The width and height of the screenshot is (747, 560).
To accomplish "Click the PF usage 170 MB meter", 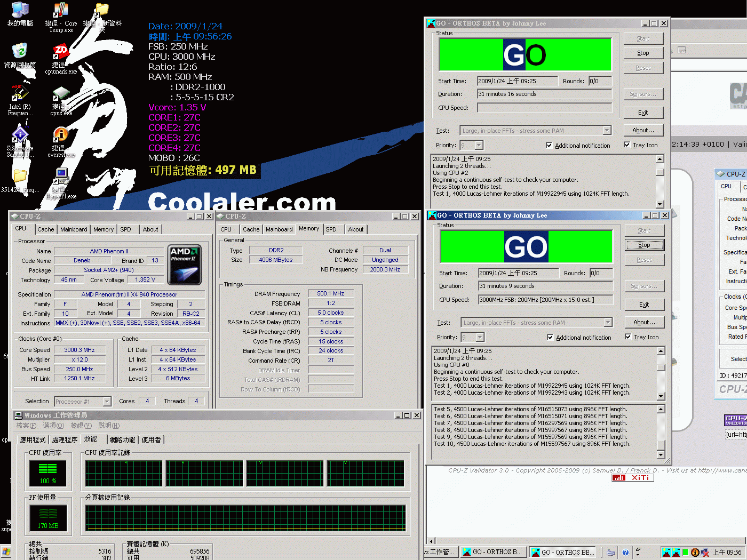I will pyautogui.click(x=48, y=517).
